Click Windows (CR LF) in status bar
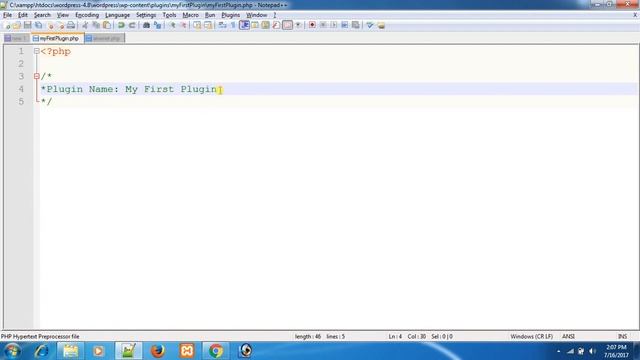This screenshot has height=360, width=640. coord(531,337)
